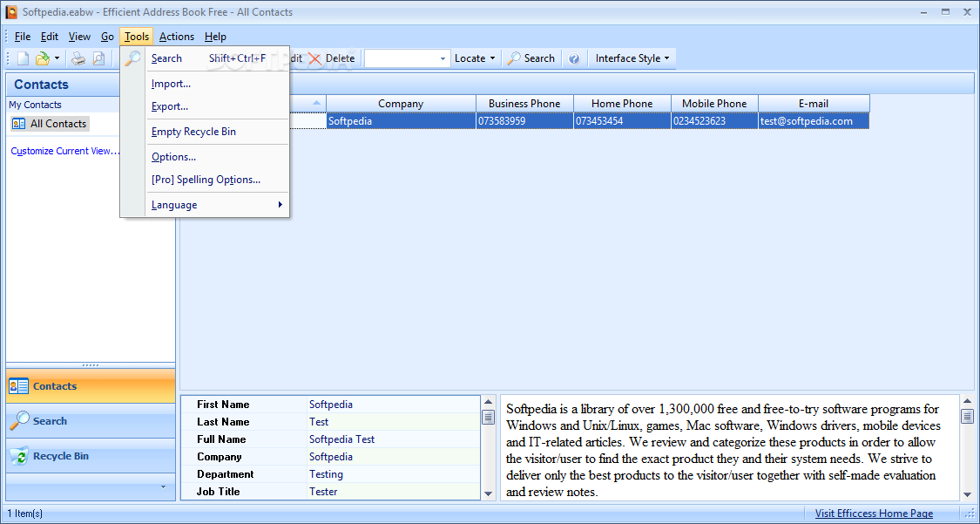Open Options... from the Tools menu
Viewport: 980px width, 524px height.
(x=205, y=157)
